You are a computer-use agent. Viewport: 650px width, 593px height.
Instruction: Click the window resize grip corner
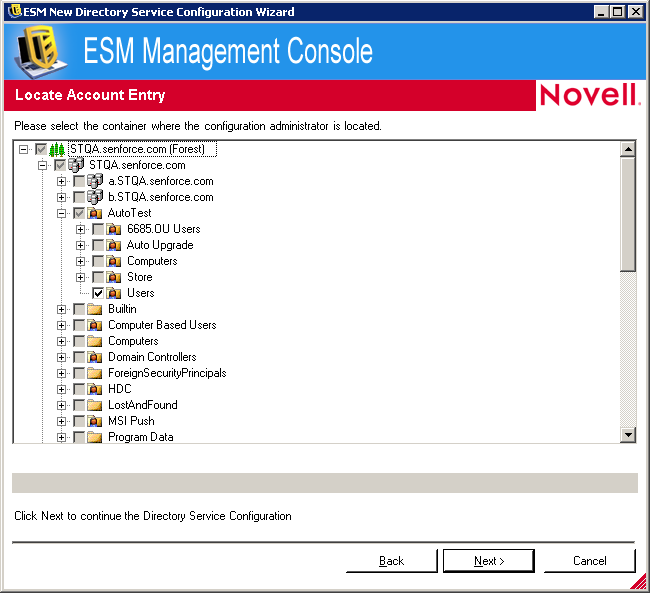(638, 581)
